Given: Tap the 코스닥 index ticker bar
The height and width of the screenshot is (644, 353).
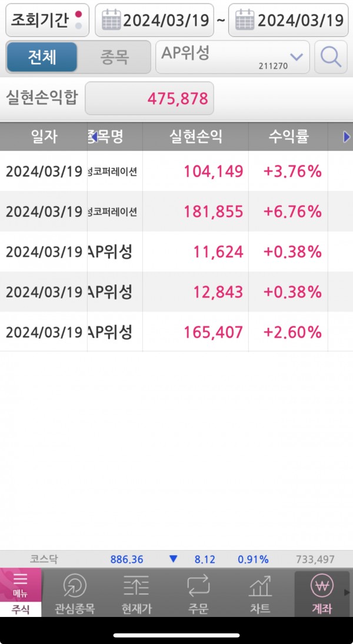Looking at the screenshot, I should click(x=176, y=559).
